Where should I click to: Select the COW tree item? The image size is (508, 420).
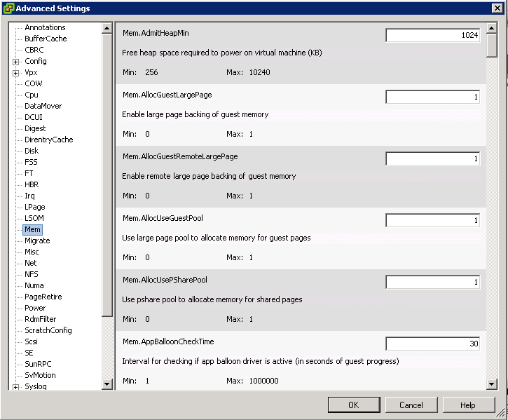[x=34, y=83]
